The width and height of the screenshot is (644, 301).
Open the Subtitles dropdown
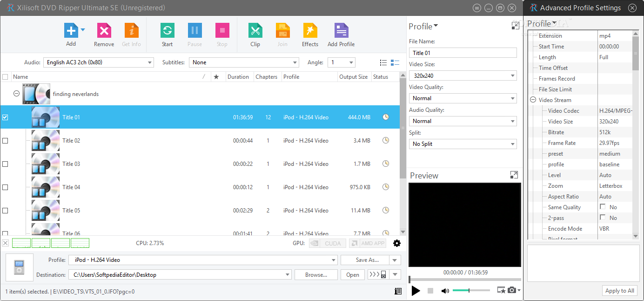(244, 62)
